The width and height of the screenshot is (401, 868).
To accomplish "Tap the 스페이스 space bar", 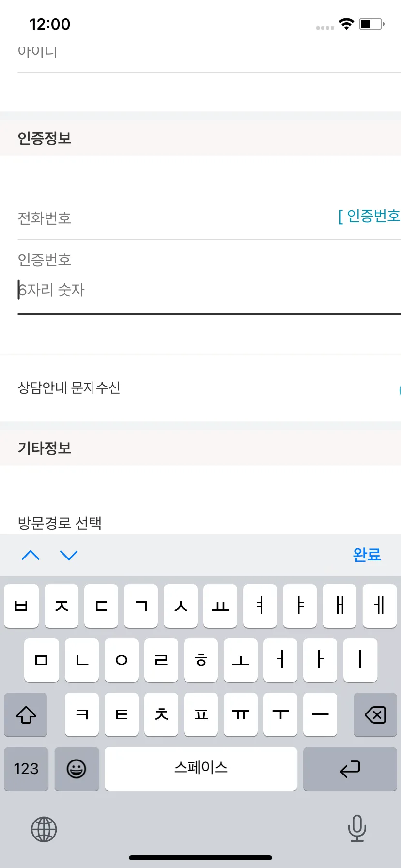I will point(200,769).
